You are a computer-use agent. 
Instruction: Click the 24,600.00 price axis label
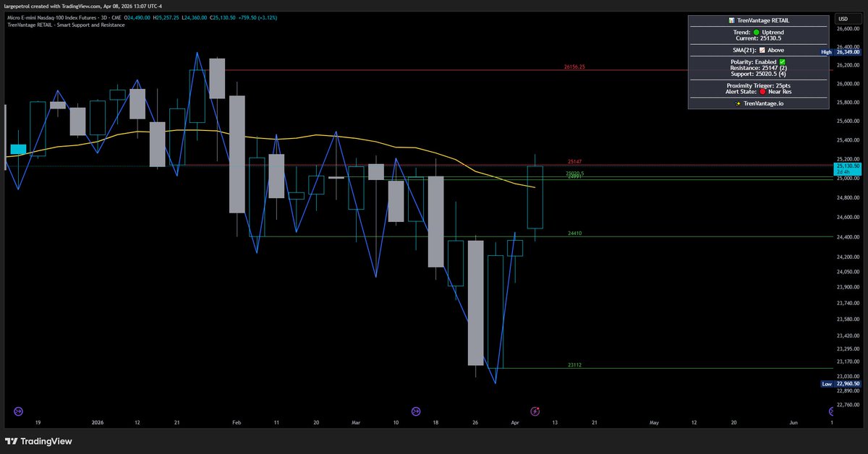click(847, 217)
